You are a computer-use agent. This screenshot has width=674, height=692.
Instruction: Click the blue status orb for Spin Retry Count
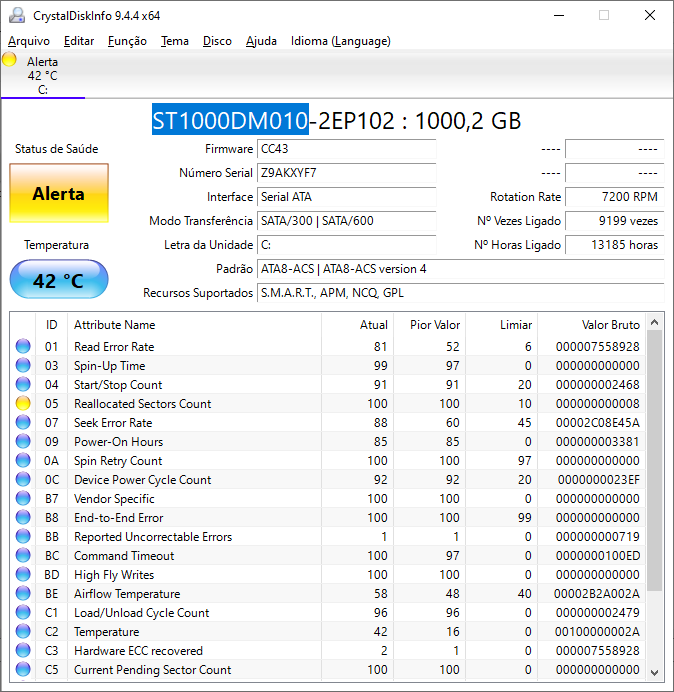(23, 460)
